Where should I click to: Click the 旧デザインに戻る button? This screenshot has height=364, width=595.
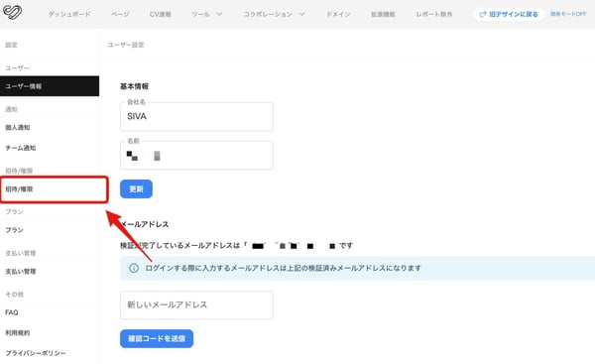pos(509,15)
